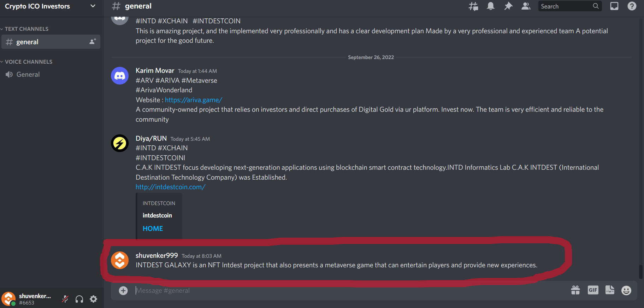Click the Today at 8:03 AM timestamp
Screen dimensions: 644x308
(x=202, y=256)
